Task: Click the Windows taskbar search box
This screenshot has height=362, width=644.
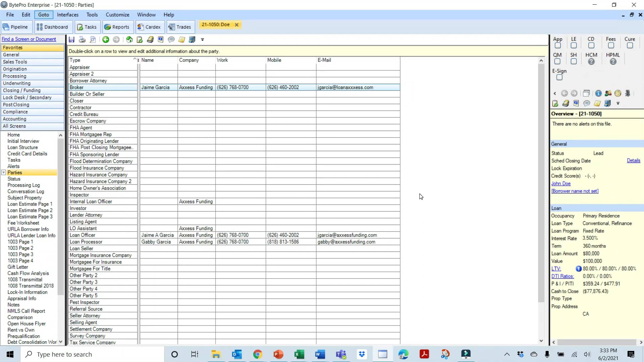Action: (x=92, y=354)
